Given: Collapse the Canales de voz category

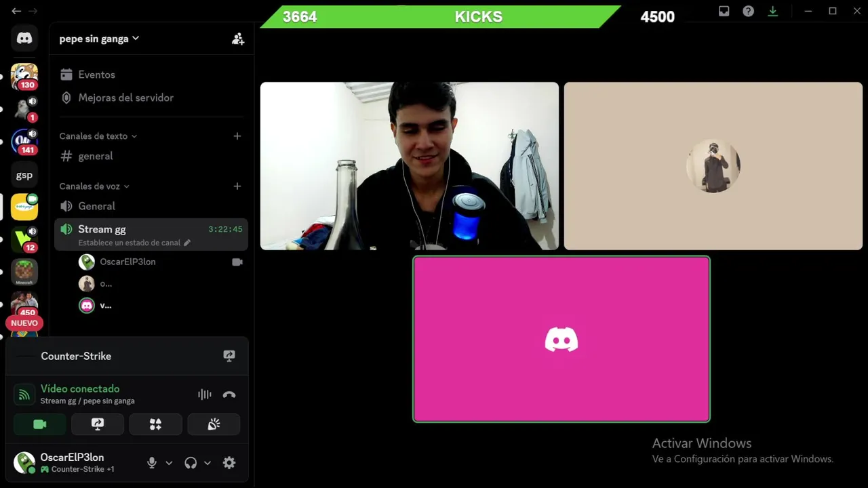Looking at the screenshot, I should tap(94, 186).
